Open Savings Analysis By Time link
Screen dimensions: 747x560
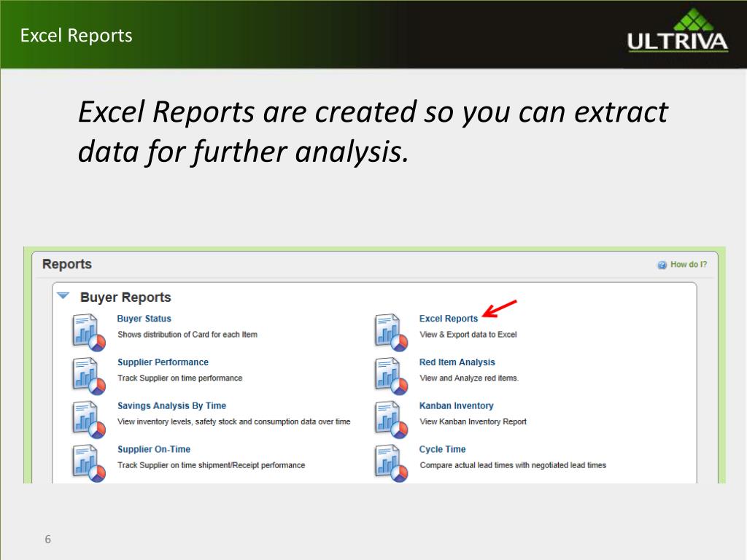(x=171, y=405)
